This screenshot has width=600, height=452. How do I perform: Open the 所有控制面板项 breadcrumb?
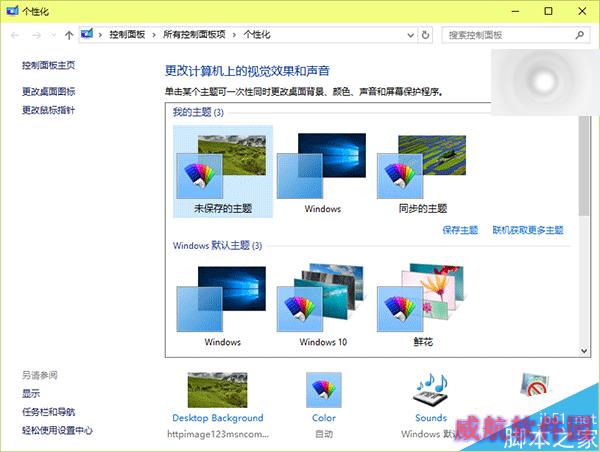(194, 35)
